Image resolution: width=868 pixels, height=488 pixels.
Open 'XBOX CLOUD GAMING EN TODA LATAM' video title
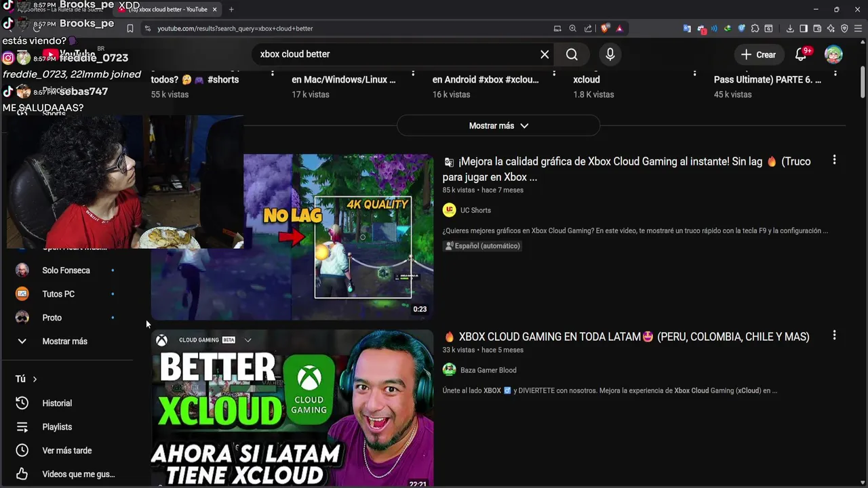(627, 336)
